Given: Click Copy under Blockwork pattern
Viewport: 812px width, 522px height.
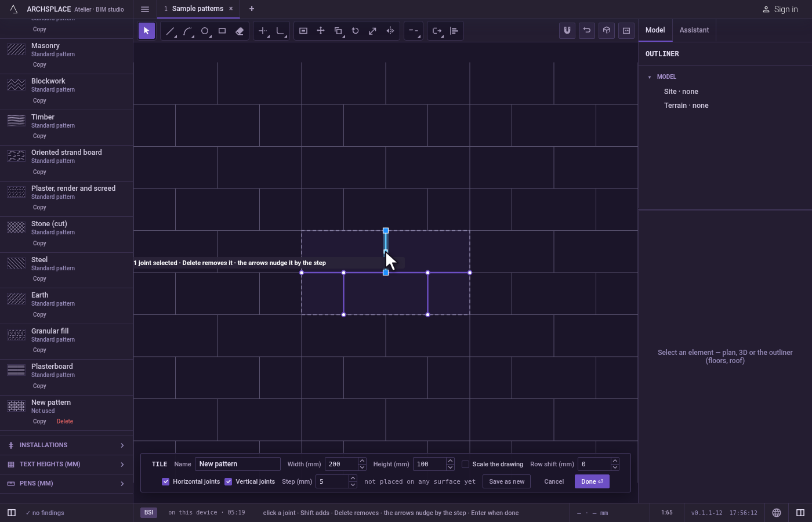Looking at the screenshot, I should click(39, 101).
